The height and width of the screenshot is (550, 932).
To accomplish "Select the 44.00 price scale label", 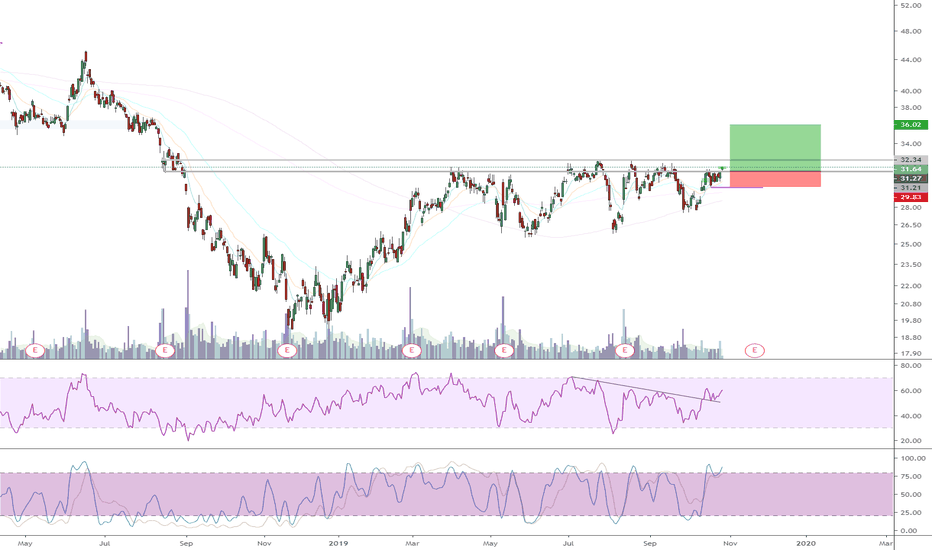I will pos(911,60).
